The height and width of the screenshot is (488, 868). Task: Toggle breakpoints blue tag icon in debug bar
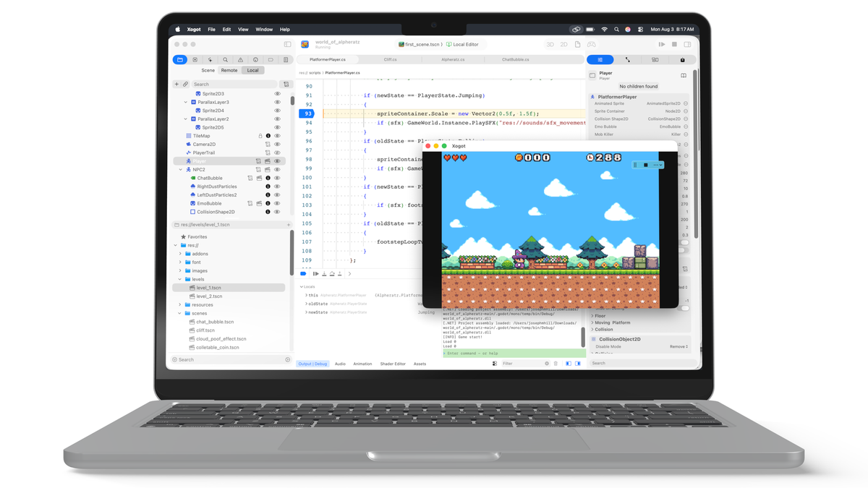coord(304,274)
